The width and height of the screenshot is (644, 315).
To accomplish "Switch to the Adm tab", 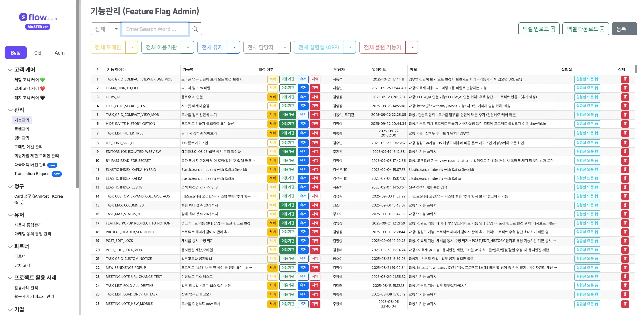I will 60,53.
